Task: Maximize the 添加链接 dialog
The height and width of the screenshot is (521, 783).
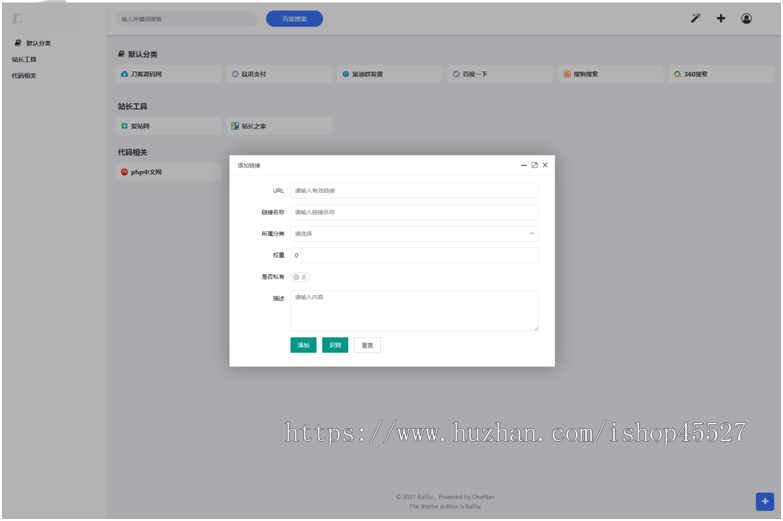Action: click(x=534, y=165)
